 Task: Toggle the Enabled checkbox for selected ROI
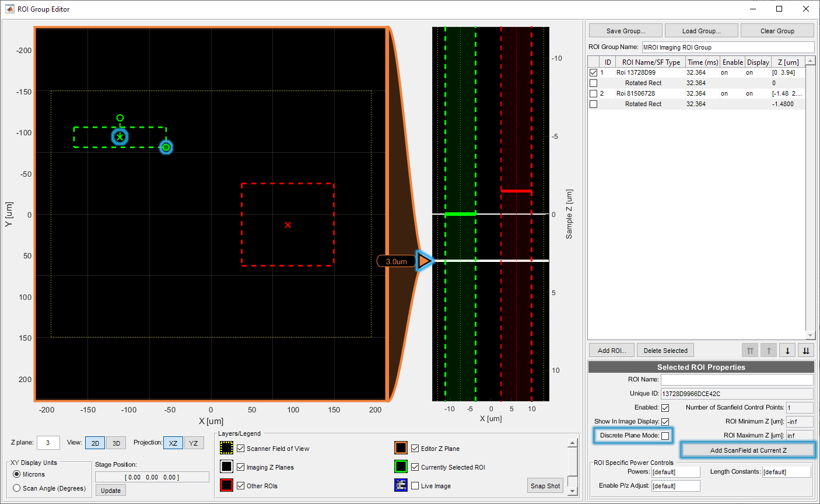665,408
